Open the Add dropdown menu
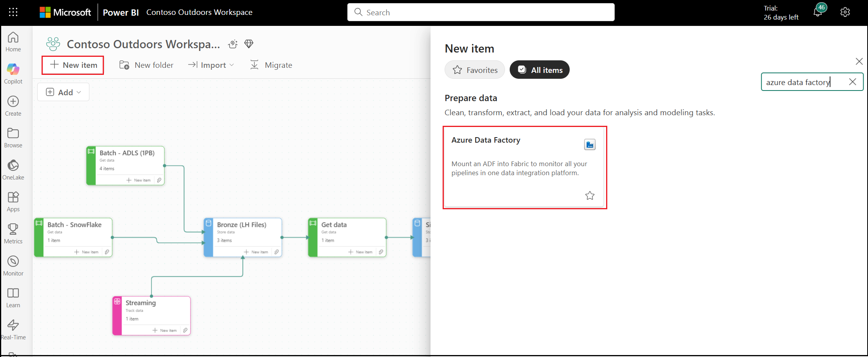Viewport: 868px width, 357px height. click(x=63, y=92)
